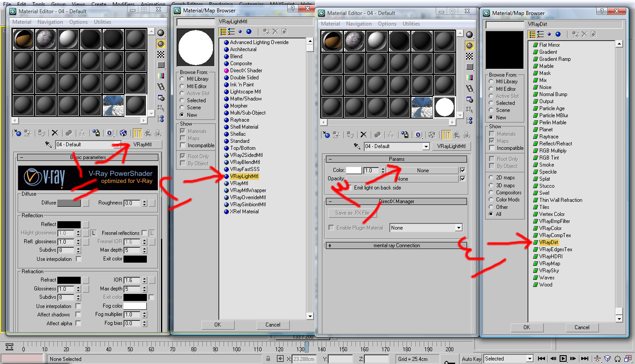
Task: Go to end of animation
Action: [x=584, y=359]
